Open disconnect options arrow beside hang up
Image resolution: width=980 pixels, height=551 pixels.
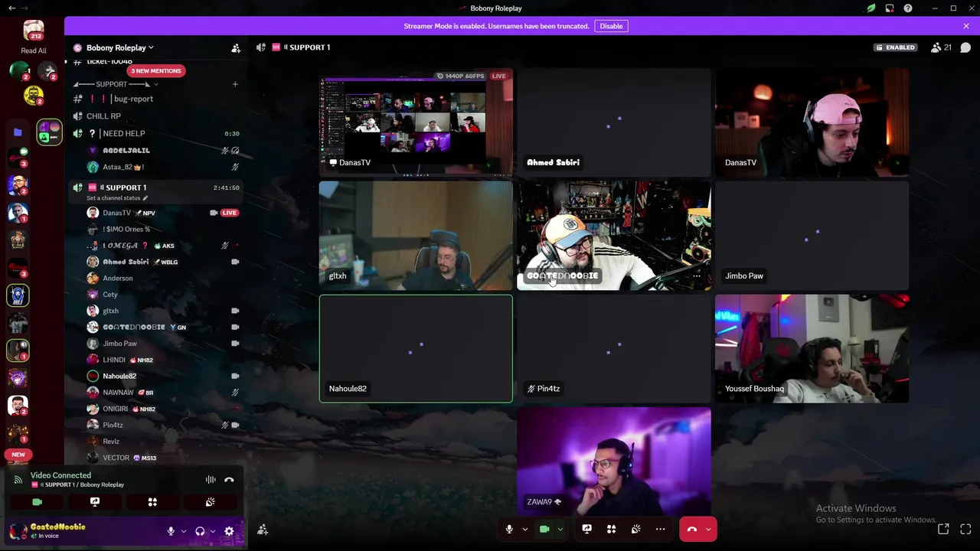[x=708, y=529]
